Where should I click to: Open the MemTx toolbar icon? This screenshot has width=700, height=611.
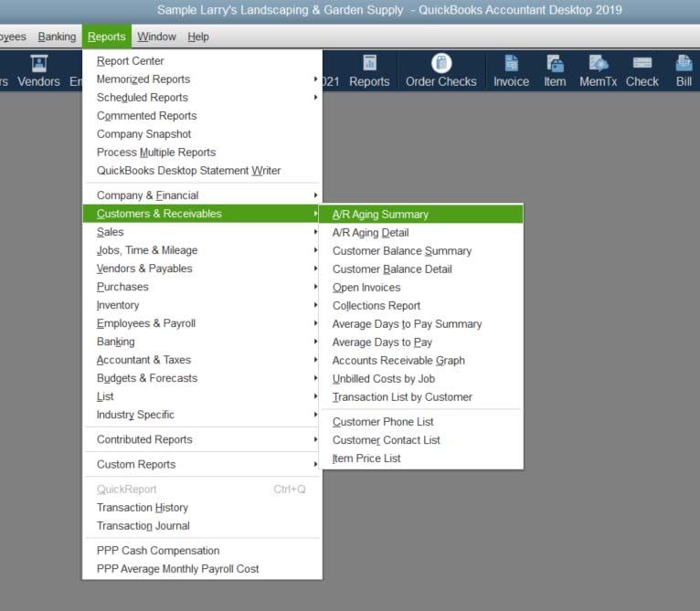(599, 71)
